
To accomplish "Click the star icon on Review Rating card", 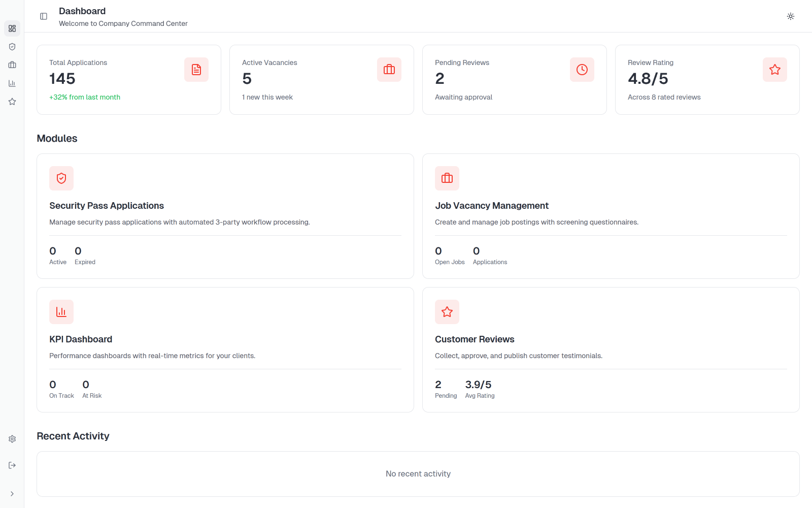I will 774,70.
